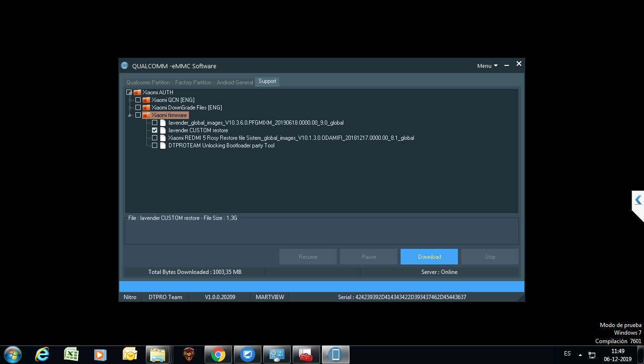The image size is (644, 364).
Task: Uncheck the lavender CUSTOM restore checkbox
Action: click(x=154, y=130)
